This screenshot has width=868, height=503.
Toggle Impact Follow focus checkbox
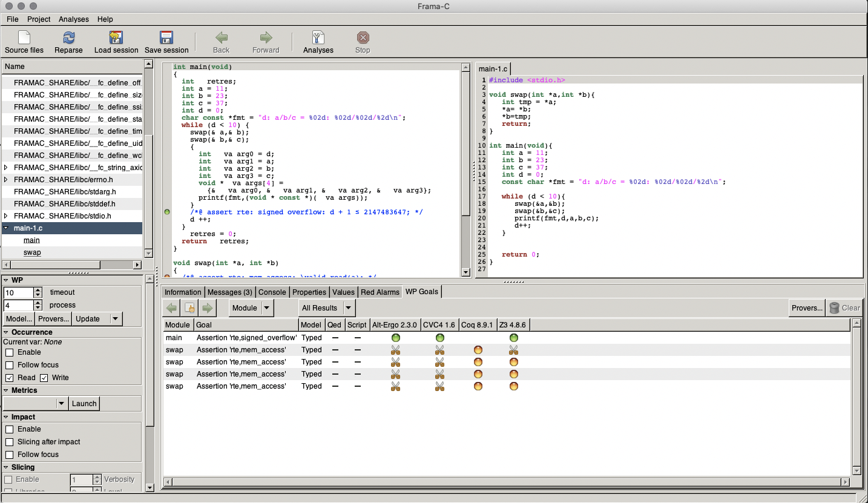pyautogui.click(x=9, y=455)
